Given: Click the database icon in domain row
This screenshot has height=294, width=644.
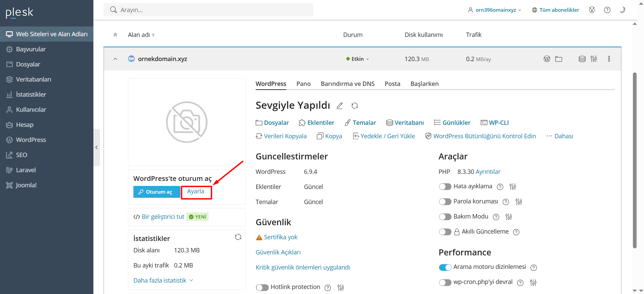Looking at the screenshot, I should 582,59.
